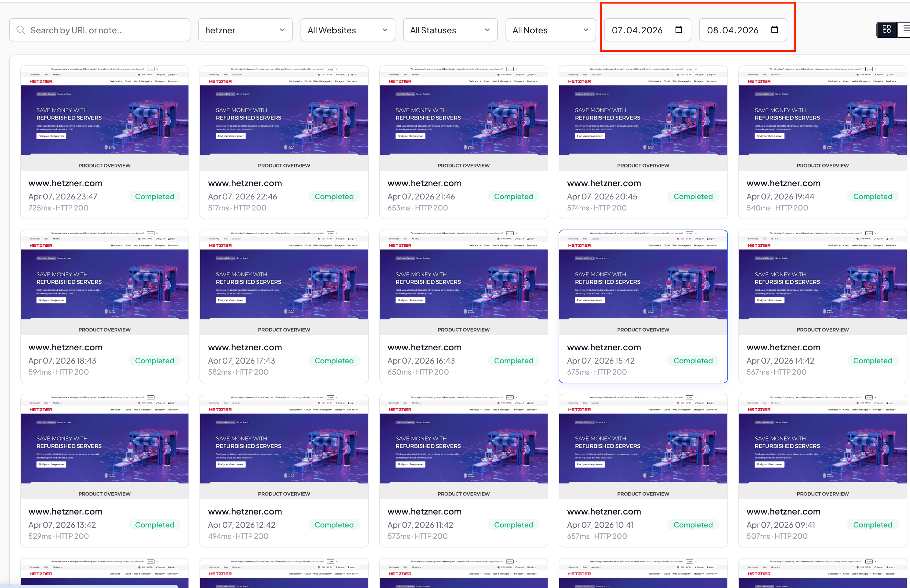Open screenshot thumbnail captured at 23:47
910x588 pixels.
(105, 119)
